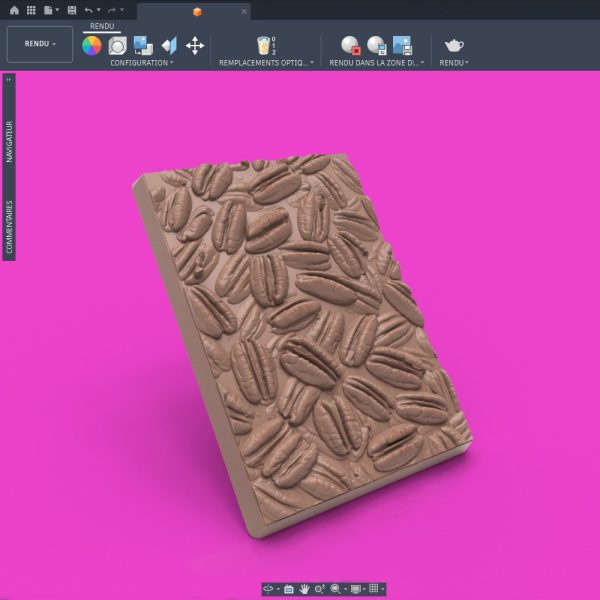This screenshot has width=600, height=600.
Task: Open the optical replacements glass tool
Action: point(266,46)
